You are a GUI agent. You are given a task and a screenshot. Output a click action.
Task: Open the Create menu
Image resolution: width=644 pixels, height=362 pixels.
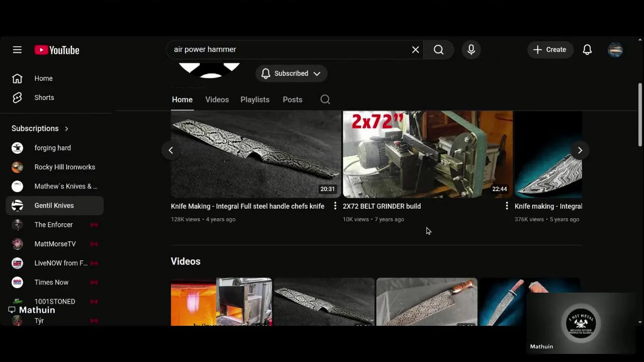550,49
